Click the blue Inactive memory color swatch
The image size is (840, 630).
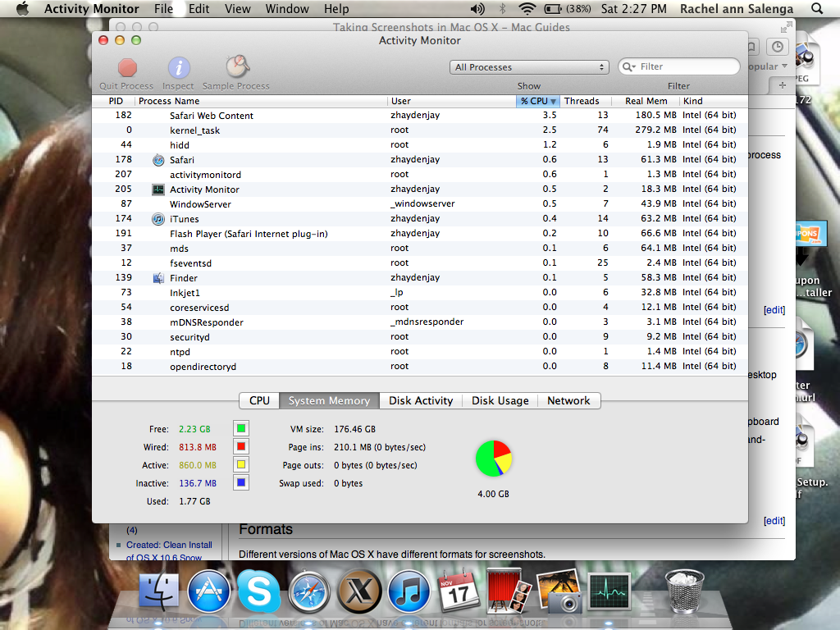tap(241, 482)
